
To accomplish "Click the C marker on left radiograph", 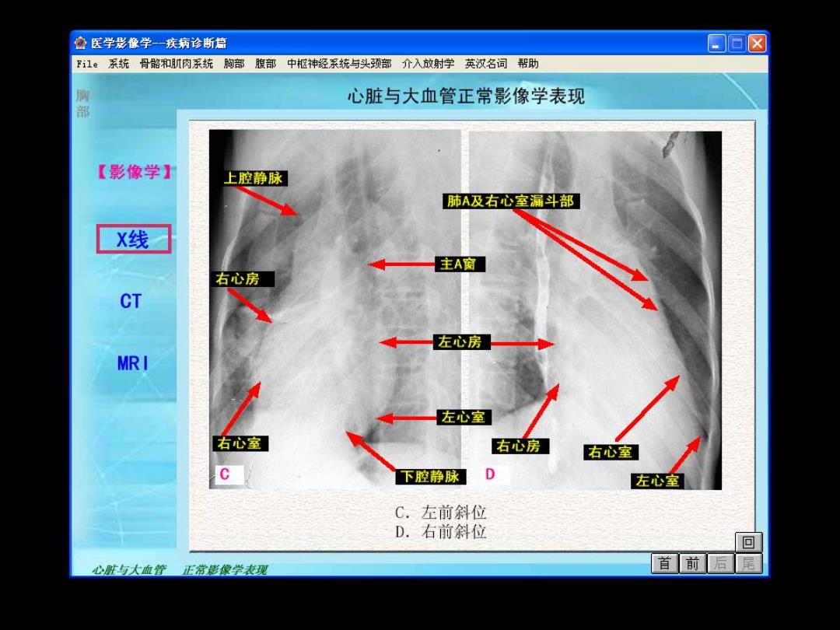I will 228,474.
